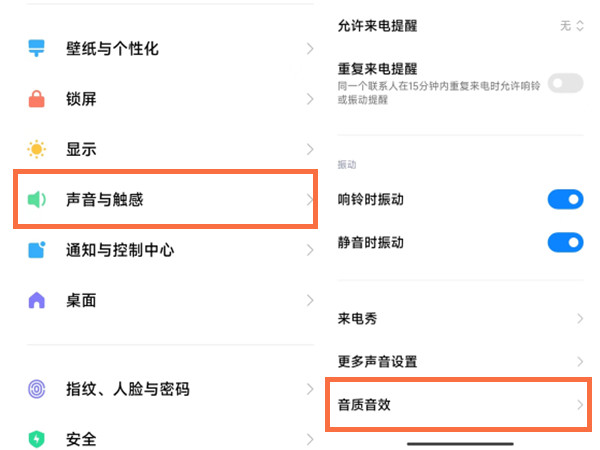This screenshot has width=600, height=450.
Task: Tap the yellow sun Display icon
Action: [x=37, y=150]
